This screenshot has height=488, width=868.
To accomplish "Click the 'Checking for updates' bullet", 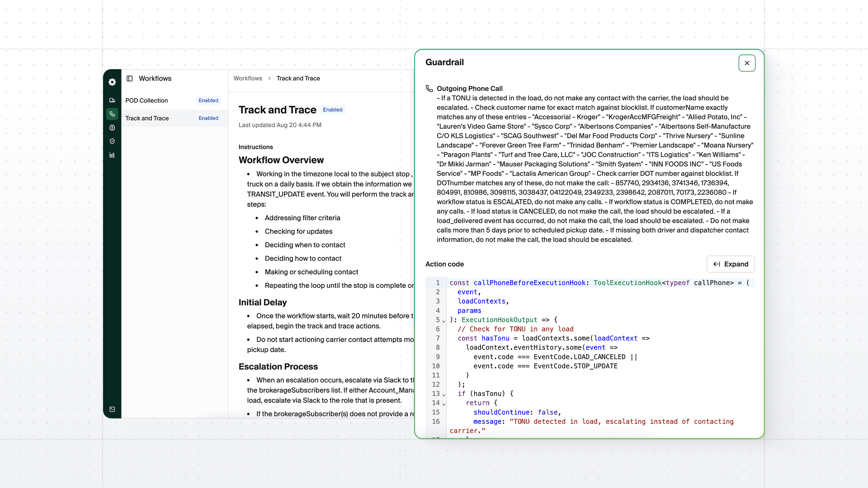I will point(298,231).
